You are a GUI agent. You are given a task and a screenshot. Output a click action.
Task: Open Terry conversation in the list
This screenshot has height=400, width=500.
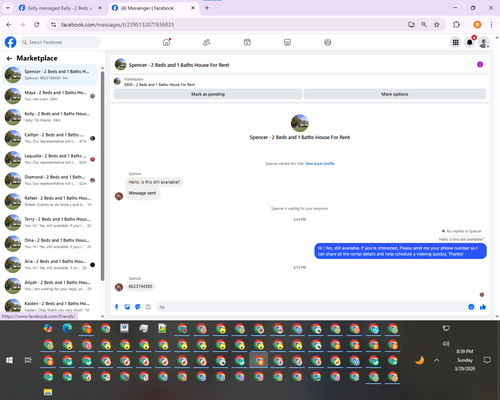pos(50,222)
